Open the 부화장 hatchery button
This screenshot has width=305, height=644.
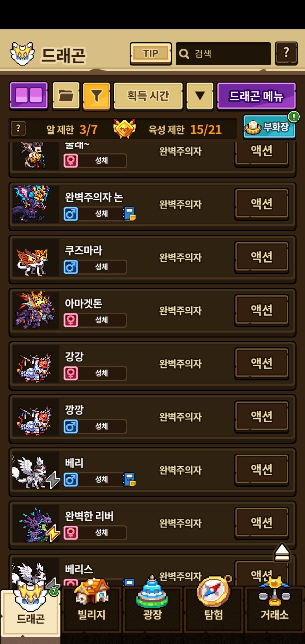(x=269, y=127)
